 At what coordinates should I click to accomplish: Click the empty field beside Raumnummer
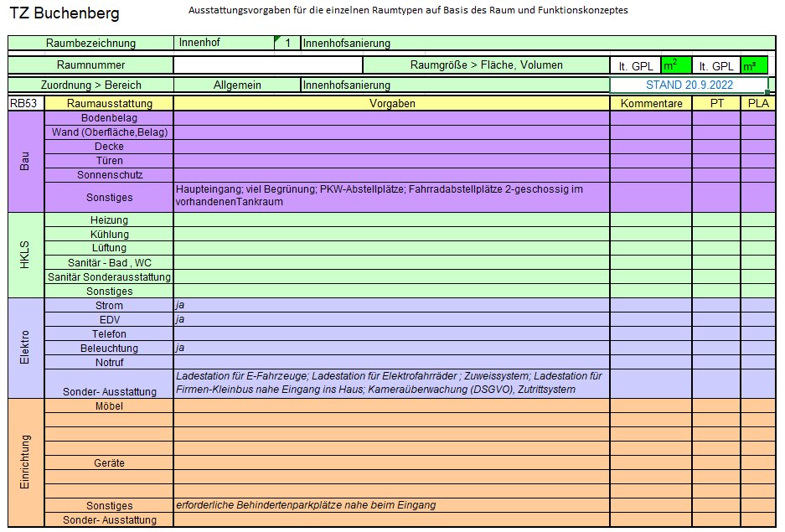tap(267, 65)
